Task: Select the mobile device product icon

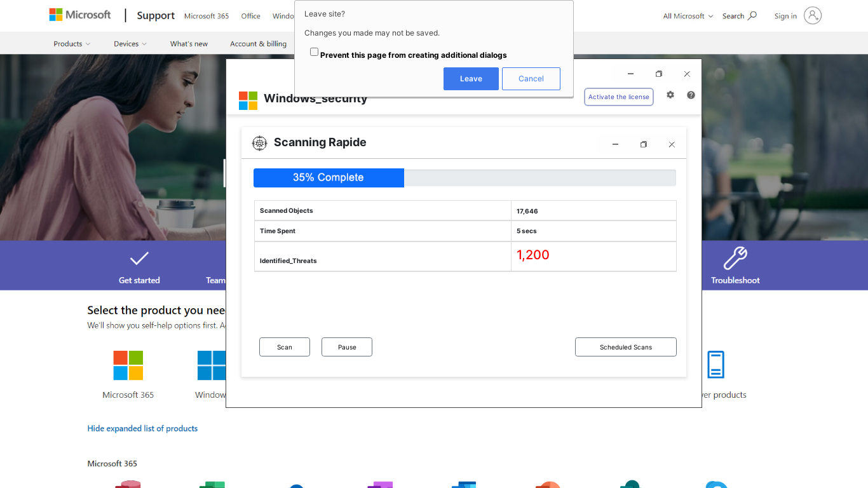Action: pos(715,365)
